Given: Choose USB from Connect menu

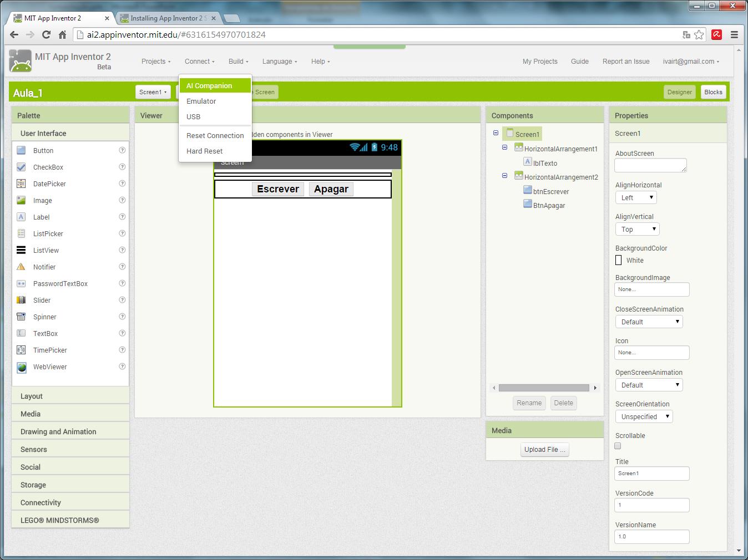Looking at the screenshot, I should click(215, 116).
